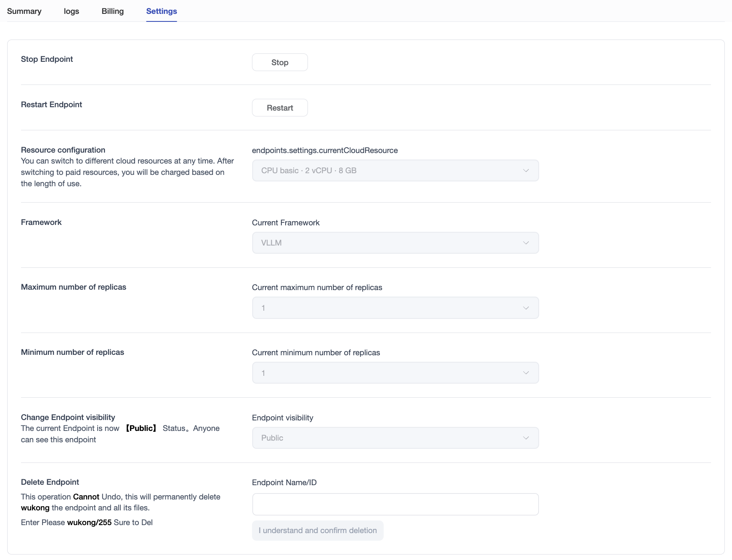732x560 pixels.
Task: Focus the Endpoint Name/ID input field
Action: click(395, 504)
